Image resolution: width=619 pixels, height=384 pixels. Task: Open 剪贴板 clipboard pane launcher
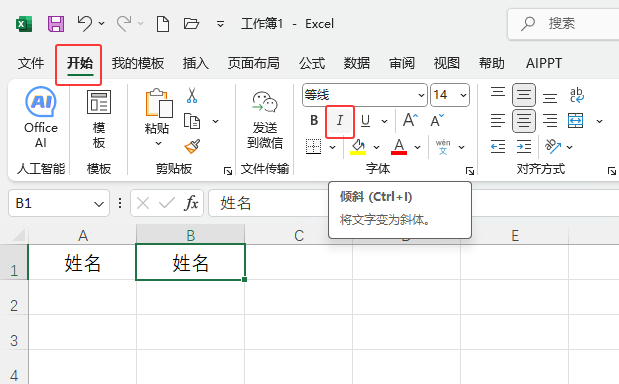(x=228, y=171)
